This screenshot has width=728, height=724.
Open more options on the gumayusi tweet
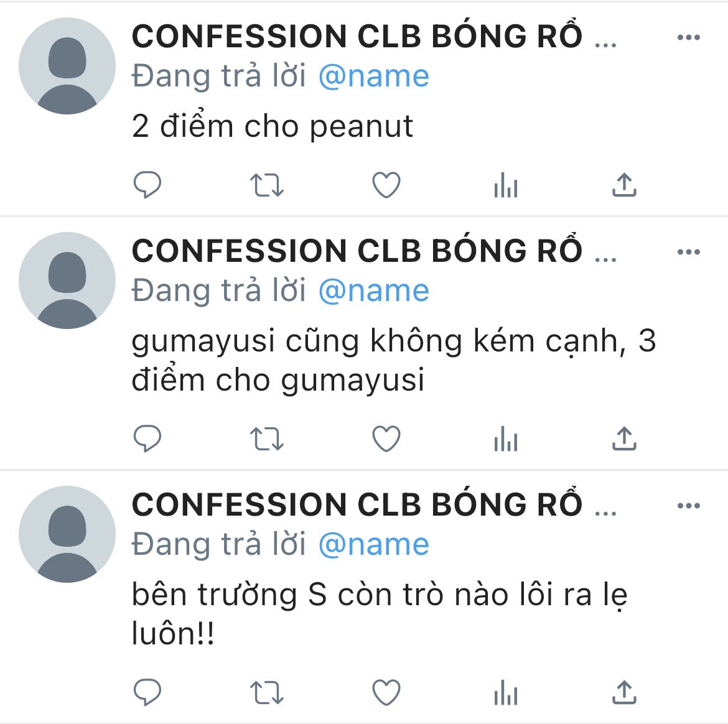(689, 252)
